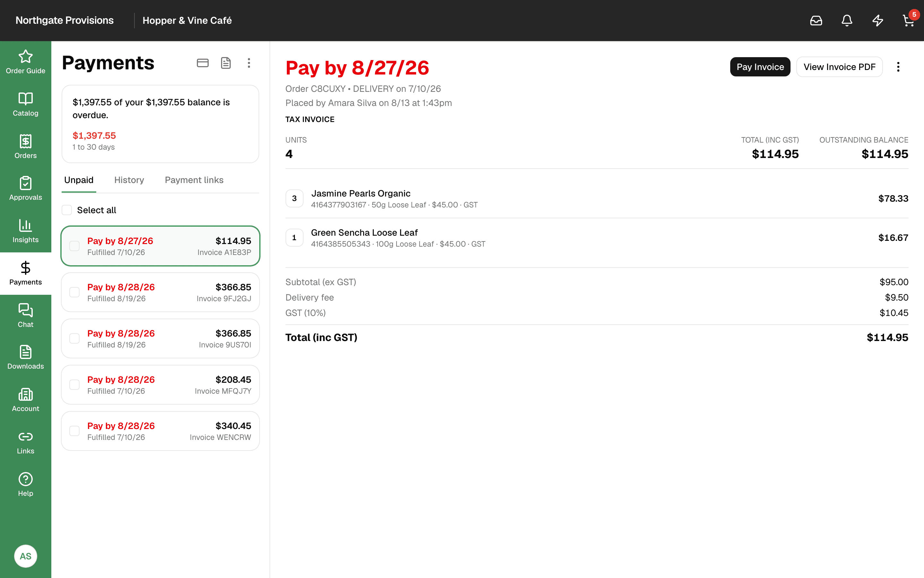Click Hopper & Vine Café venue name
This screenshot has width=924, height=578.
coord(187,20)
